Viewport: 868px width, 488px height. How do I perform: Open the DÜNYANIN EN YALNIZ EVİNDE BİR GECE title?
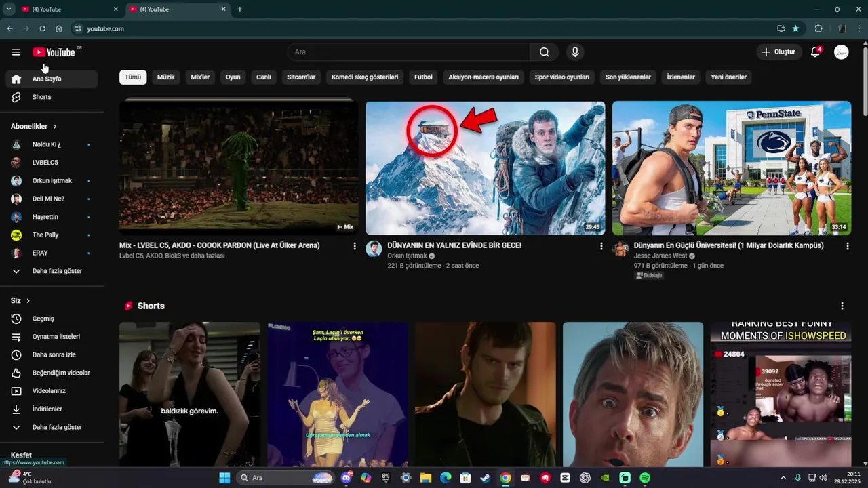pyautogui.click(x=454, y=245)
